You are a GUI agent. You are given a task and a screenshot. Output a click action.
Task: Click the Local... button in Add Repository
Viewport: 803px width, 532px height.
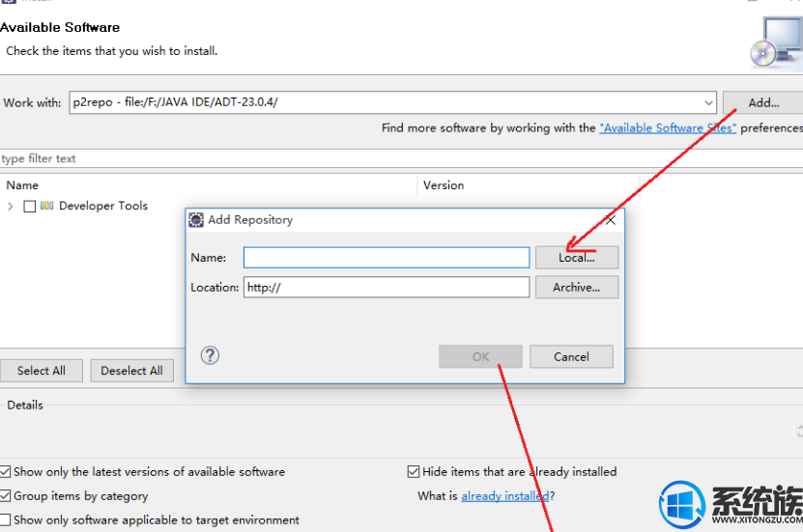coord(577,257)
